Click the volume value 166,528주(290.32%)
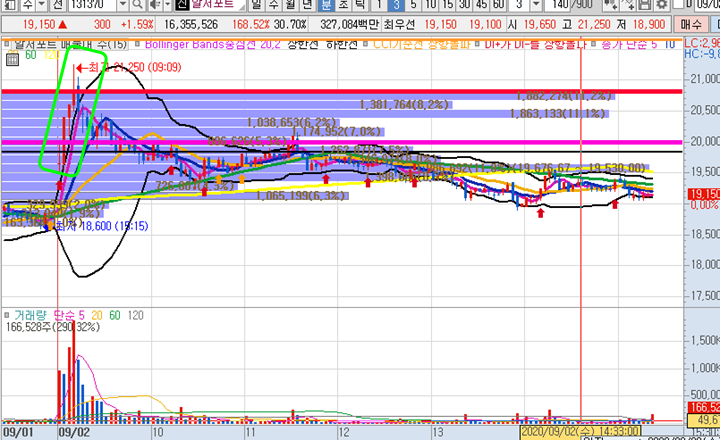The width and height of the screenshot is (720, 440). pos(52,327)
